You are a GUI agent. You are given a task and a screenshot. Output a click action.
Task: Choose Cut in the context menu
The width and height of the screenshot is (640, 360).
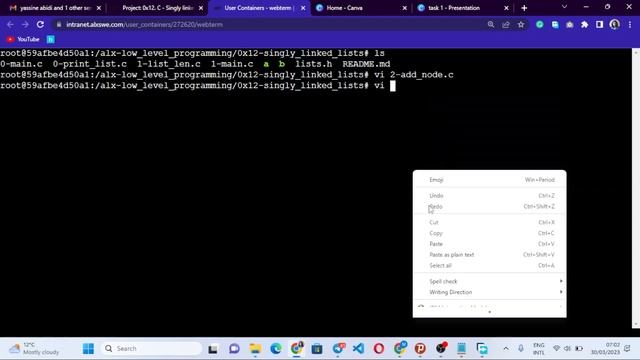point(489,222)
